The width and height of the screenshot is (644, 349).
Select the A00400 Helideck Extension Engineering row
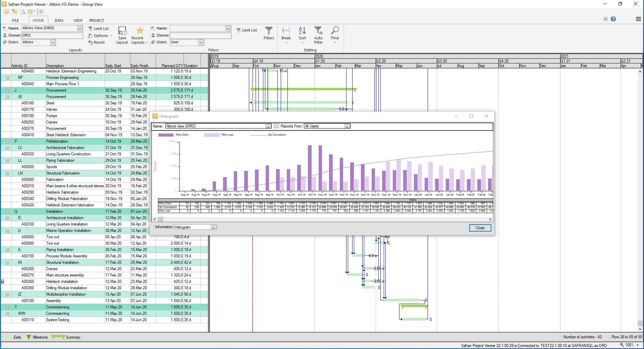(104, 71)
